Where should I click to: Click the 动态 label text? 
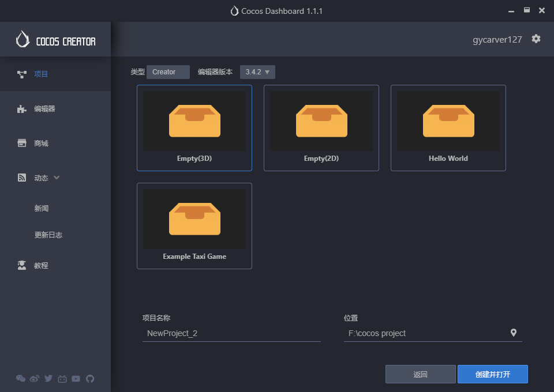[x=41, y=178]
